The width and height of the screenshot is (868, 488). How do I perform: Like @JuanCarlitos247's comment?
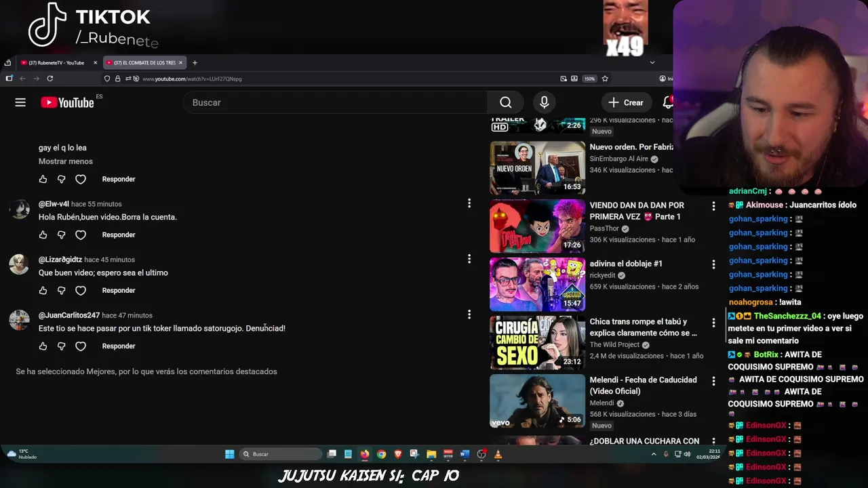click(x=43, y=346)
